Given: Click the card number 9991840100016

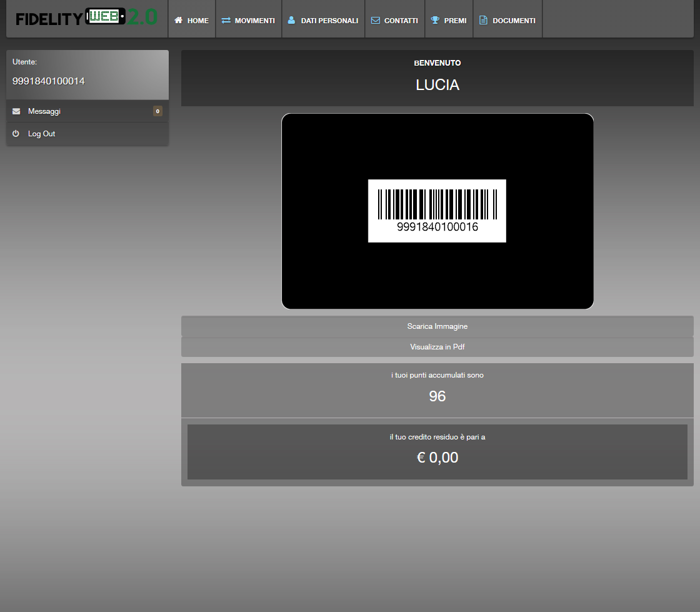Looking at the screenshot, I should click(x=437, y=227).
